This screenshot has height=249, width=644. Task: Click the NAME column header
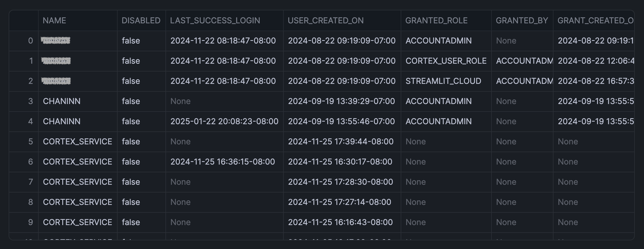click(x=54, y=20)
